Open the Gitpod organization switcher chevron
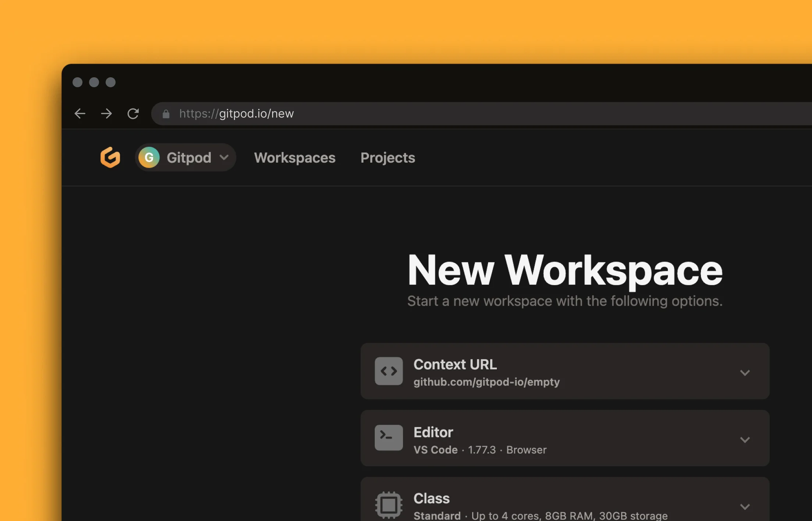Viewport: 812px width, 521px height. click(224, 157)
